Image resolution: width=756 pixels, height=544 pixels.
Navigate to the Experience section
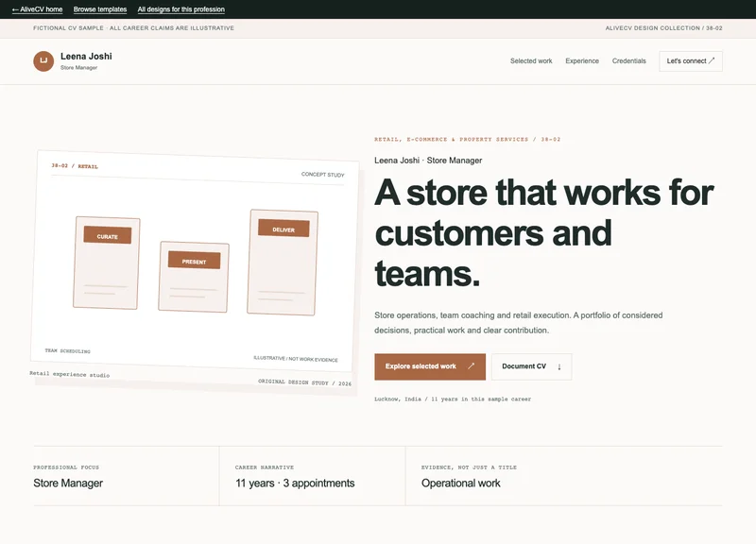[x=582, y=60]
